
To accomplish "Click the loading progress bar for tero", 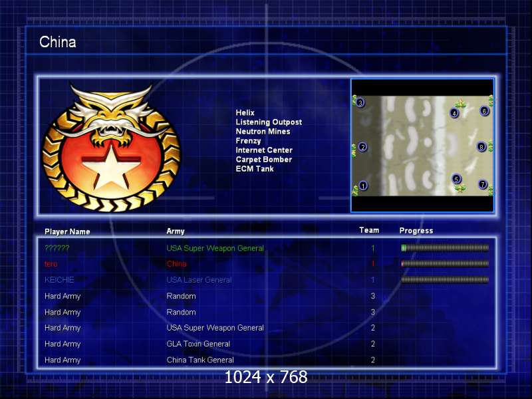I will [x=445, y=263].
